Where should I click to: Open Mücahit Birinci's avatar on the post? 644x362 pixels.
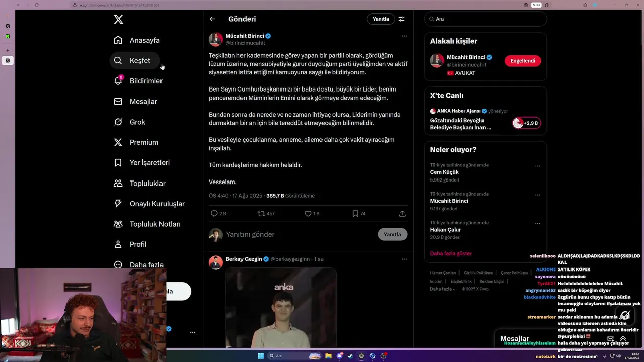pyautogui.click(x=216, y=40)
